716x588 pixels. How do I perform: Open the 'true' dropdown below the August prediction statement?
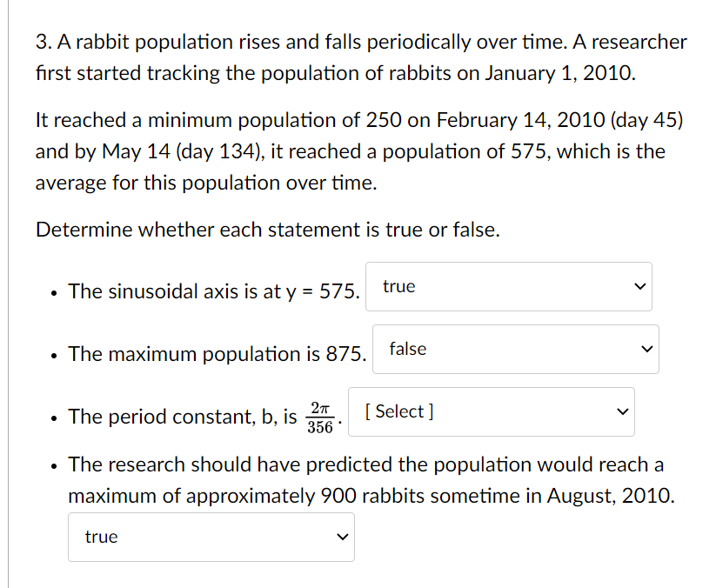(x=211, y=537)
